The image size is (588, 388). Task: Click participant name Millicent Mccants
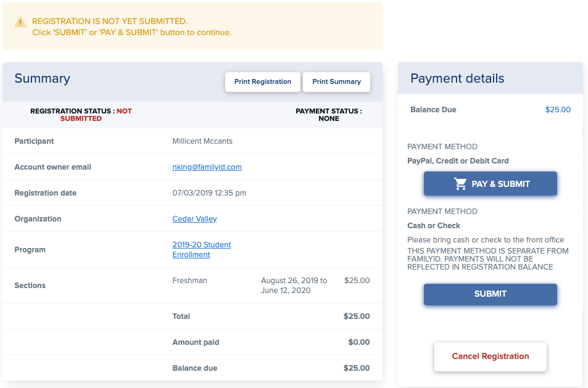coord(202,141)
